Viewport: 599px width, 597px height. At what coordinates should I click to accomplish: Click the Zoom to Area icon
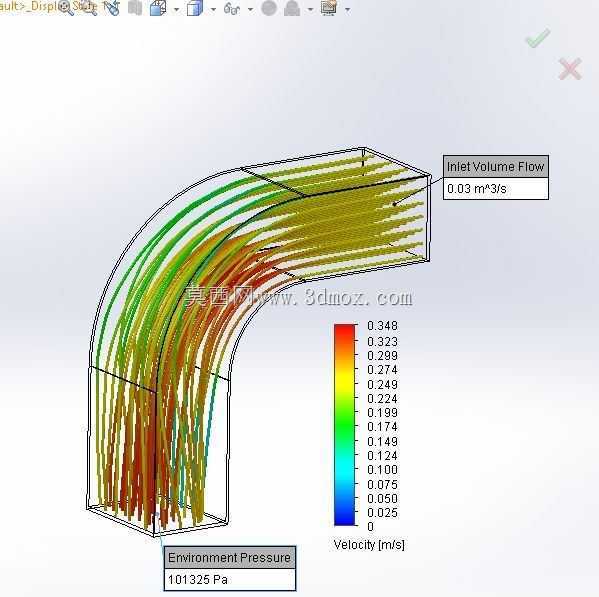pyautogui.click(x=90, y=7)
